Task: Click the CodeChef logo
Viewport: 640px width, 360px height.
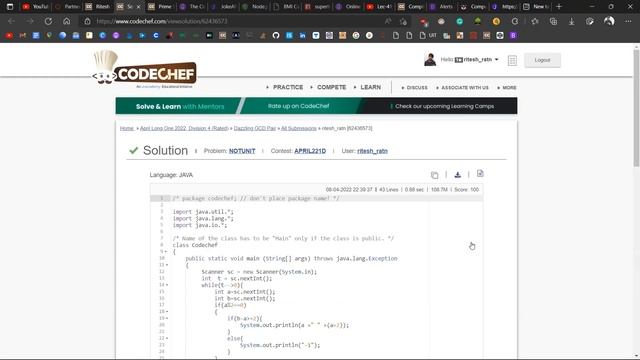Action: tap(145, 69)
